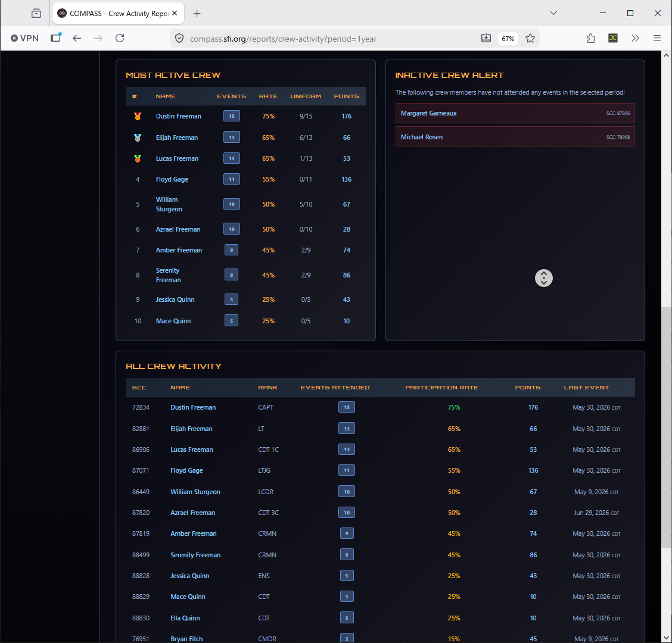Click the shield tracking protection icon

(x=179, y=39)
